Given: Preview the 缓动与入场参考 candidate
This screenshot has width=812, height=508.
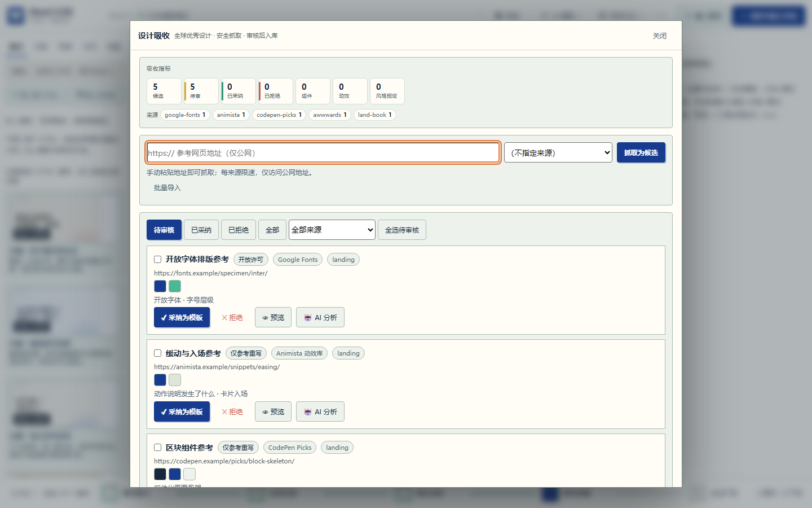Looking at the screenshot, I should (273, 411).
